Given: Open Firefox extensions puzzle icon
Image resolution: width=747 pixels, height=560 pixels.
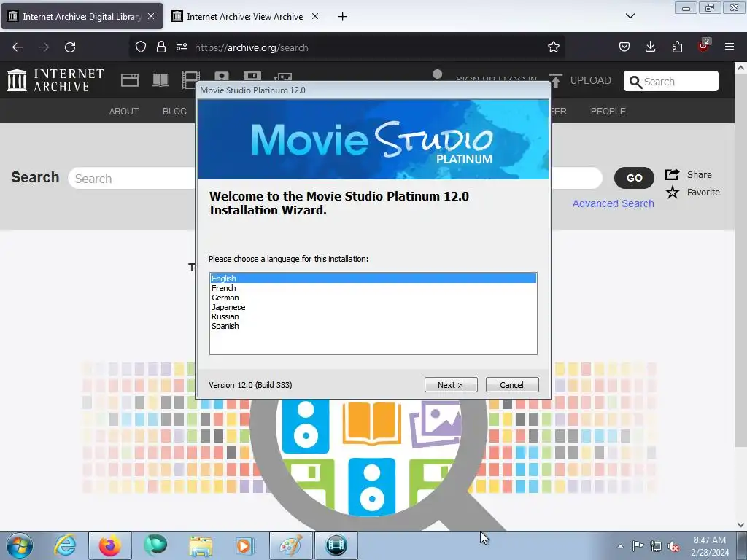Looking at the screenshot, I should [x=677, y=47].
